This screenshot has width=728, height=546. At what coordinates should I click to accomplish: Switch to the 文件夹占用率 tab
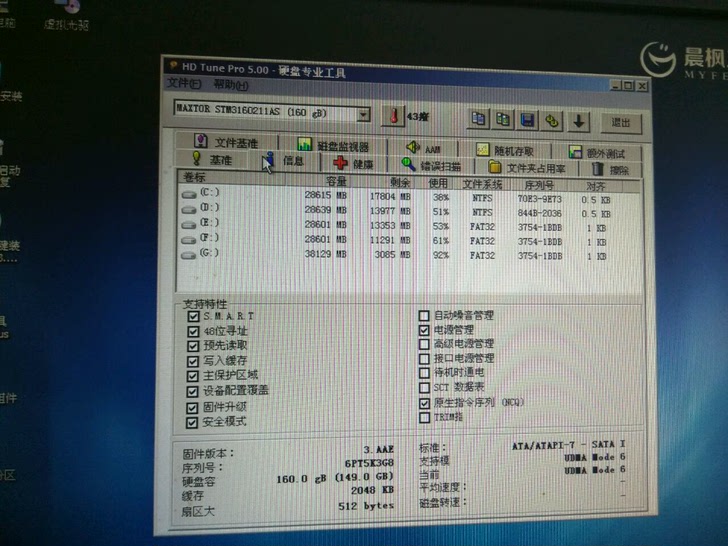pyautogui.click(x=527, y=168)
